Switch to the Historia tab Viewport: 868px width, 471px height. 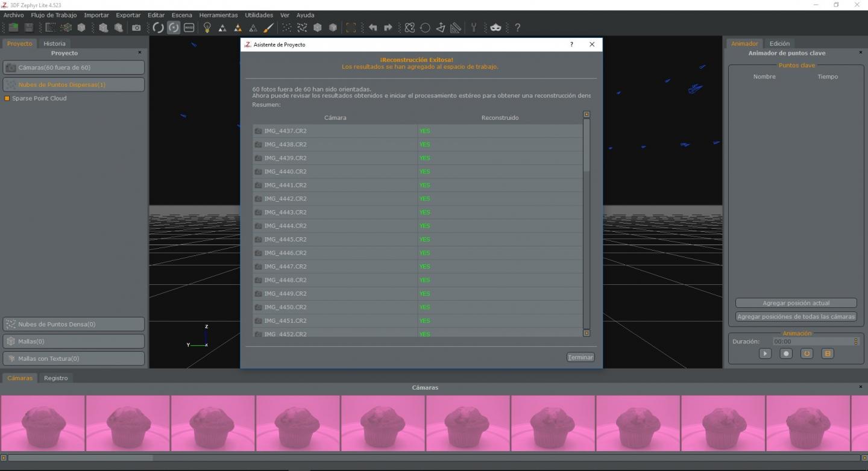pyautogui.click(x=54, y=43)
